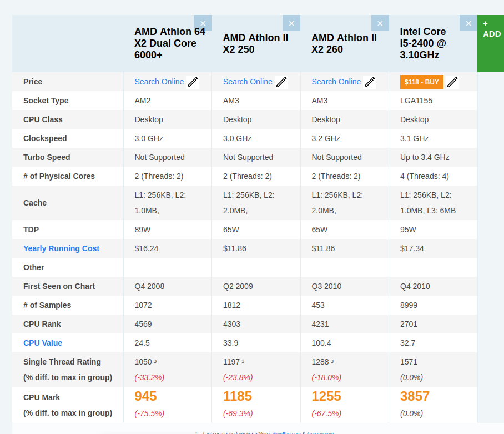Image resolution: width=504 pixels, height=434 pixels.
Task: Edit price pencil for Athlon II X2 260
Action: click(x=370, y=82)
